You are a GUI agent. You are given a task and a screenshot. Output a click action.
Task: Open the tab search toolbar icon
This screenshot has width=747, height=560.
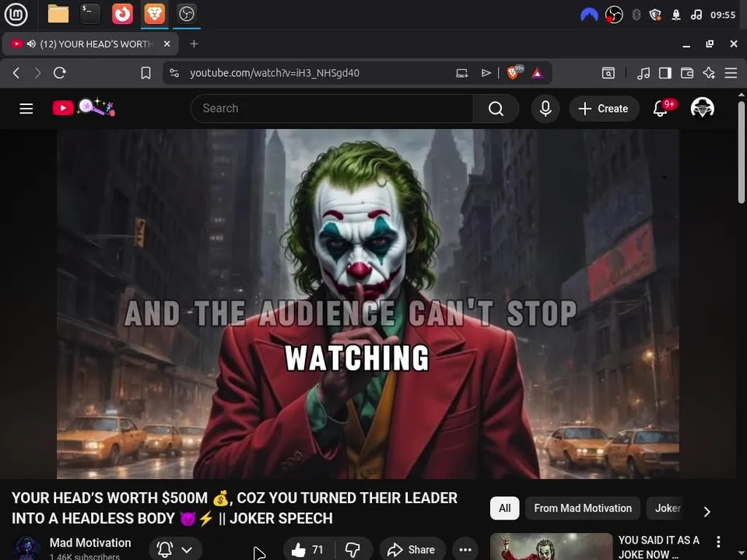pyautogui.click(x=608, y=73)
